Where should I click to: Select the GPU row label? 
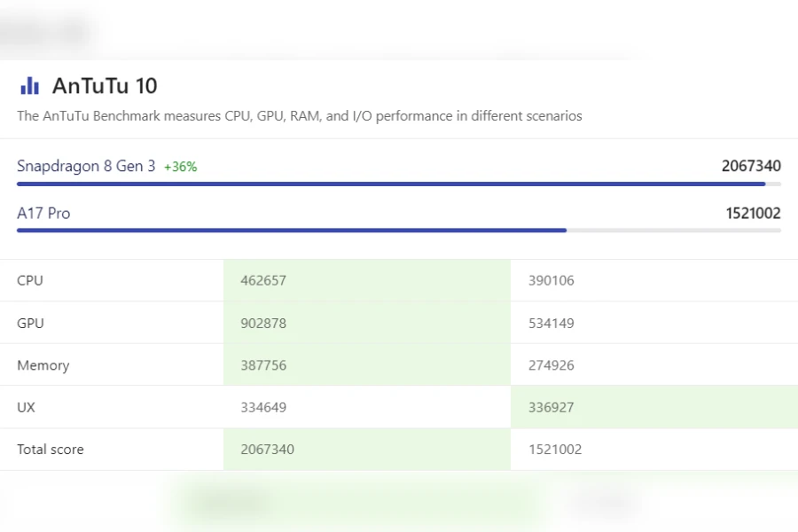30,324
